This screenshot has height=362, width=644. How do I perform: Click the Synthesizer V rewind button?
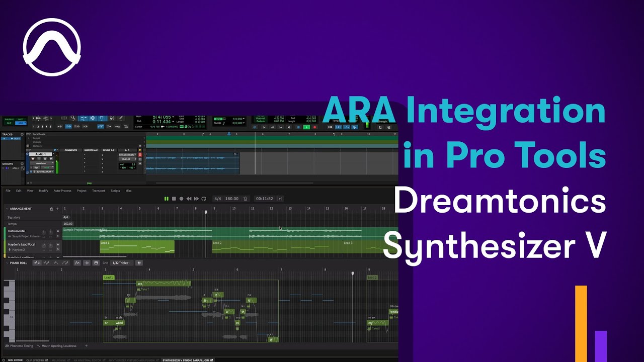click(189, 199)
